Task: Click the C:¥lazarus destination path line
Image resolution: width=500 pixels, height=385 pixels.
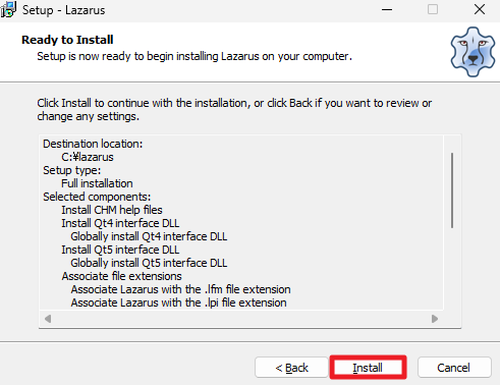Action: point(87,157)
